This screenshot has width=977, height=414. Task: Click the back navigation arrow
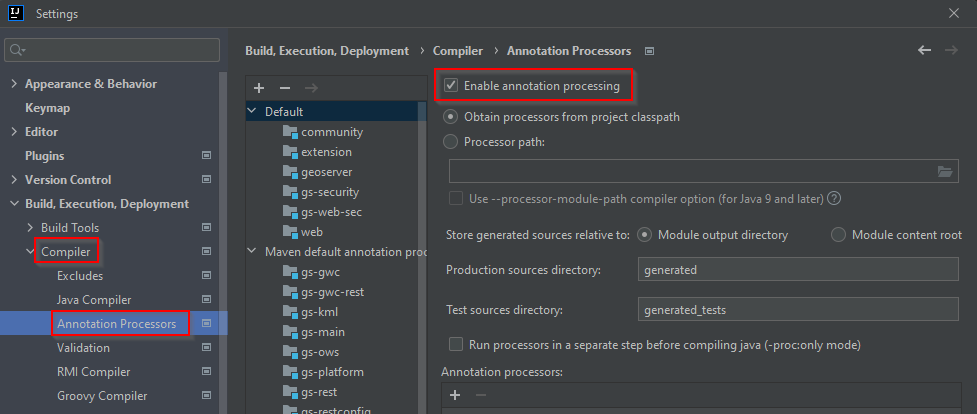point(924,50)
